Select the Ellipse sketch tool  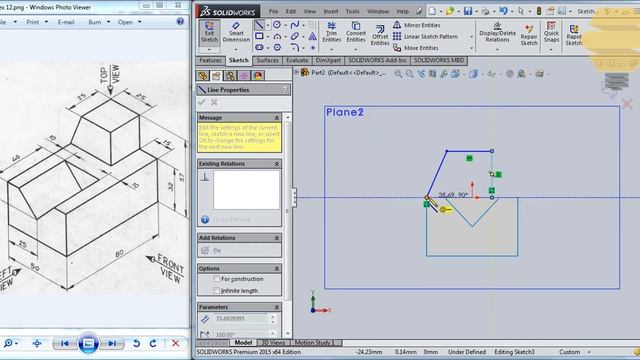point(295,36)
